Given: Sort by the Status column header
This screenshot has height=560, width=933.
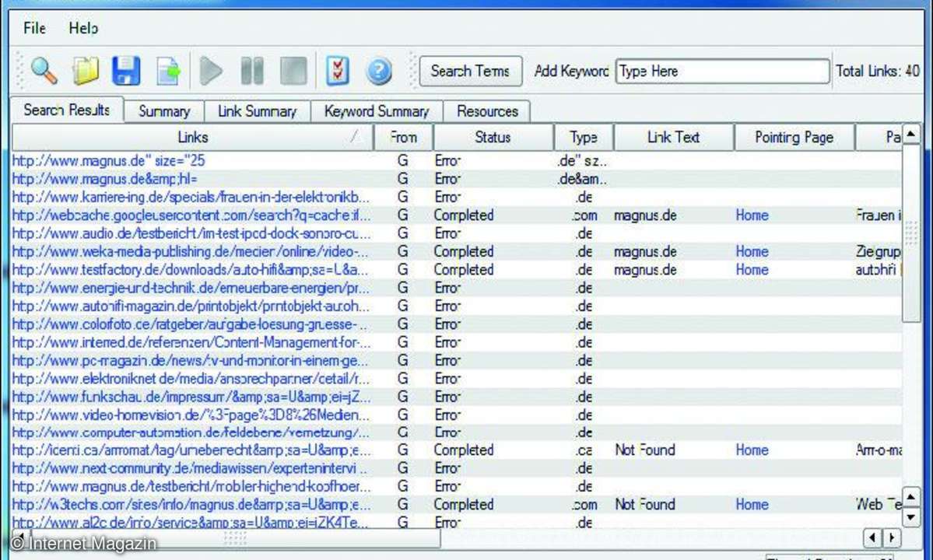Looking at the screenshot, I should [x=493, y=138].
